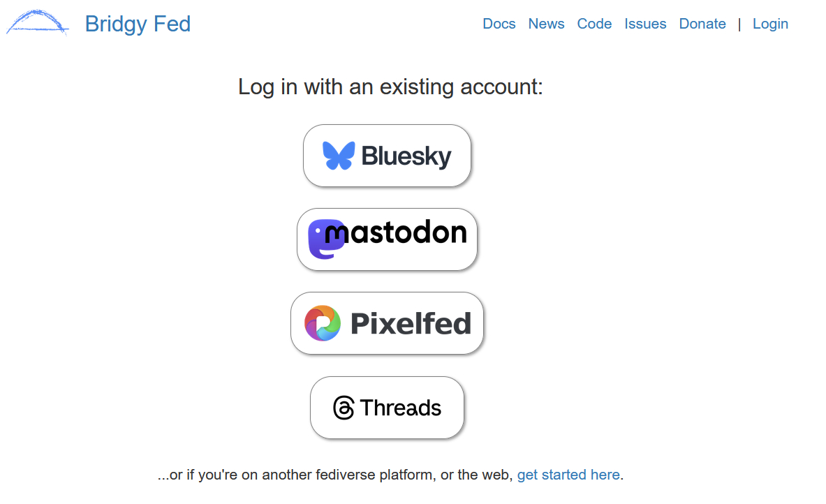The image size is (826, 504).
Task: Select the Pixelfed wordmark login
Action: point(411,323)
